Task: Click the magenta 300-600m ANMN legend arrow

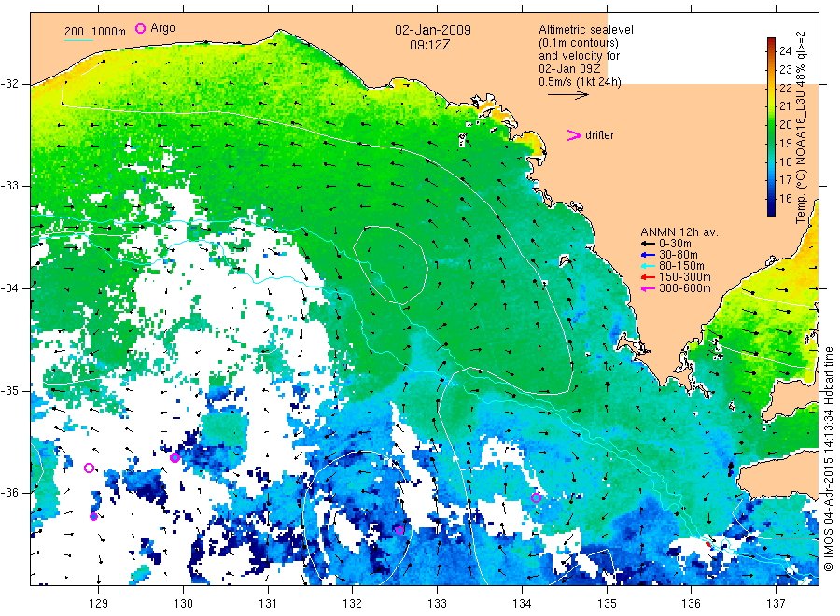Action: 648,288
